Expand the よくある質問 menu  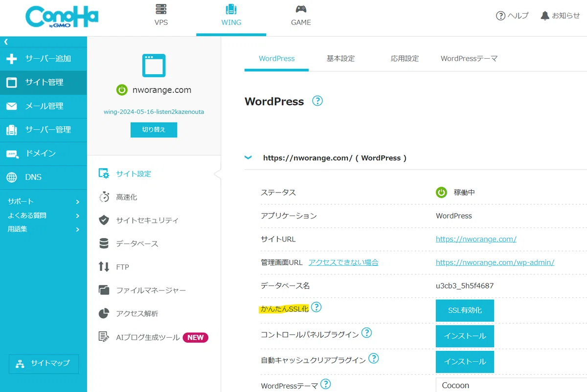point(44,216)
